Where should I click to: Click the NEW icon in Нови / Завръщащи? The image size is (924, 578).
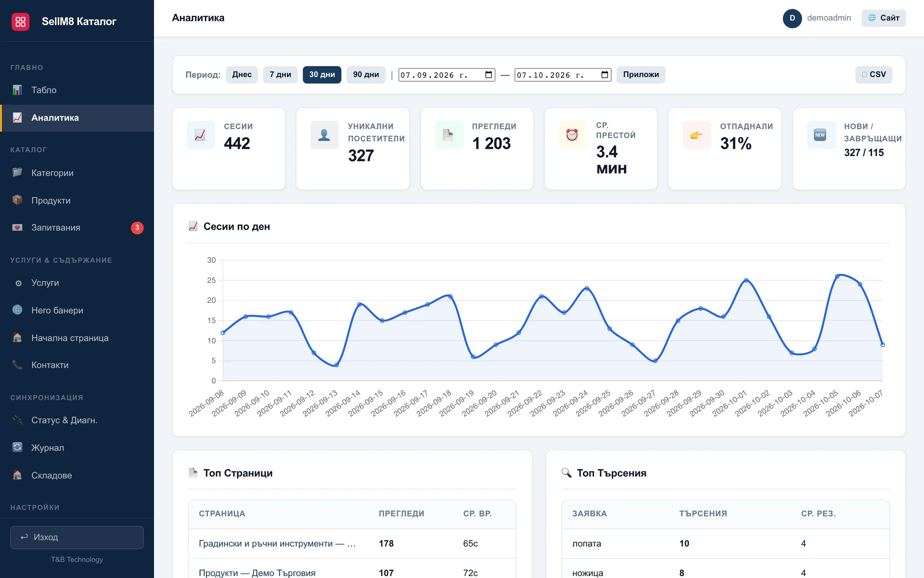(x=821, y=135)
